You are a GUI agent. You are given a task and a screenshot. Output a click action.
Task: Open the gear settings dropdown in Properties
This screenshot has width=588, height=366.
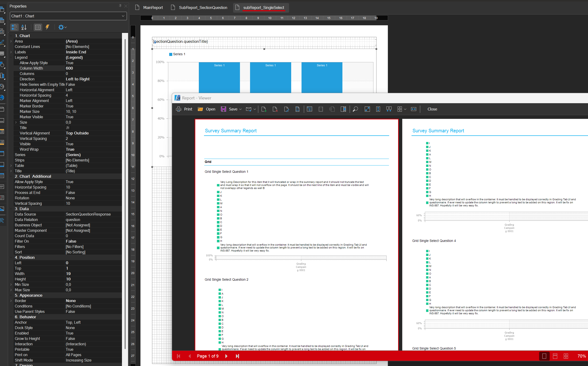tap(63, 27)
